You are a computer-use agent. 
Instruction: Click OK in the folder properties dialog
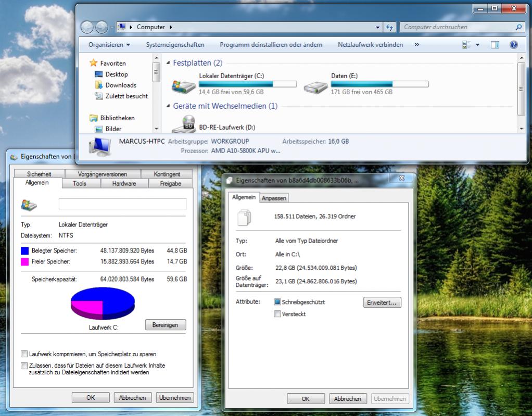pos(306,399)
